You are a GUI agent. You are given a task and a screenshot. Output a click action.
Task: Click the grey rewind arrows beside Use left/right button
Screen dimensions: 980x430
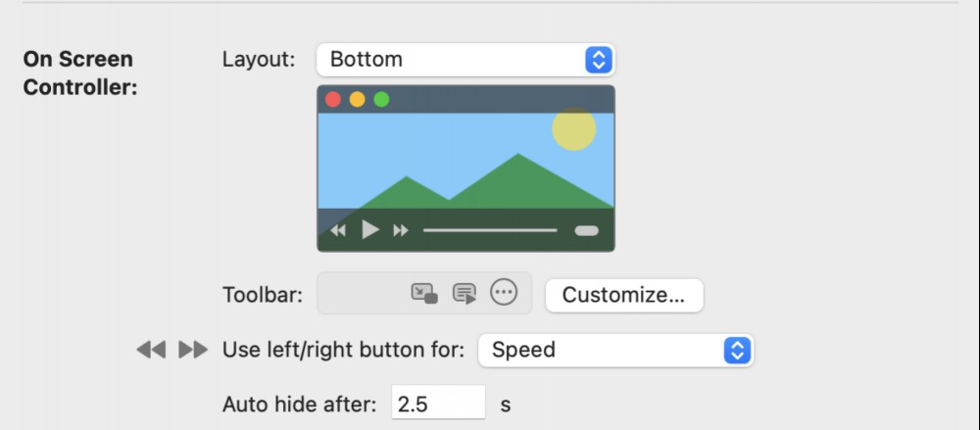(151, 350)
